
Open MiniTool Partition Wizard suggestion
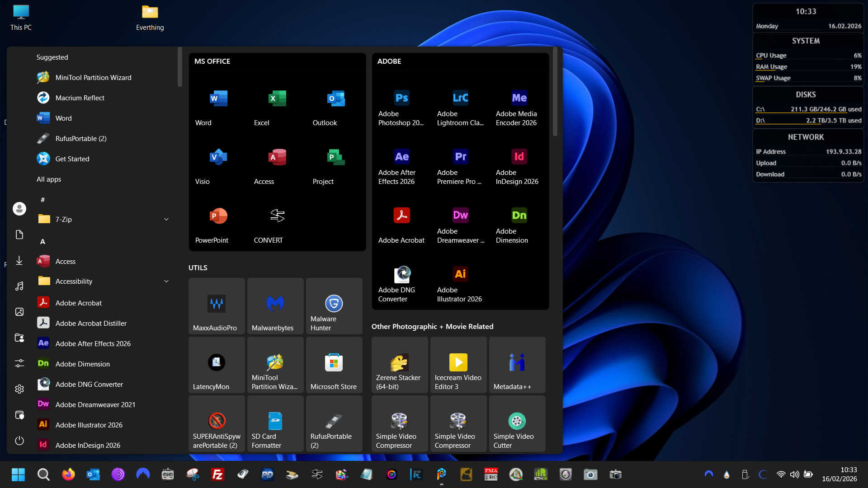[93, 77]
